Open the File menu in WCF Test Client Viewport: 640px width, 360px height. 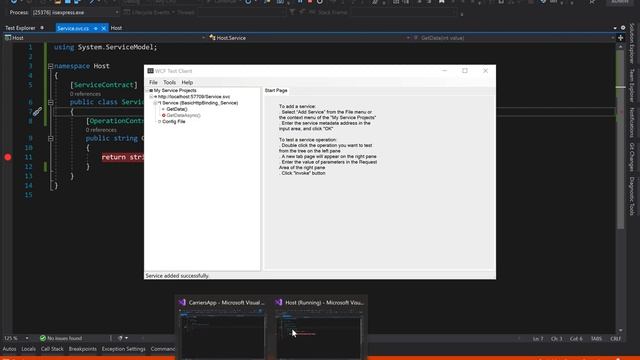(x=153, y=82)
